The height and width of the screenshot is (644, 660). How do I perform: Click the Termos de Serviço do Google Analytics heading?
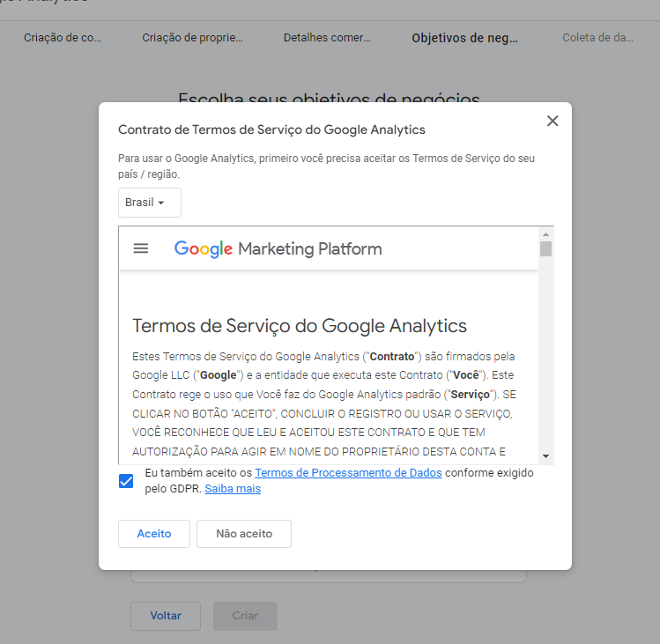tap(300, 326)
